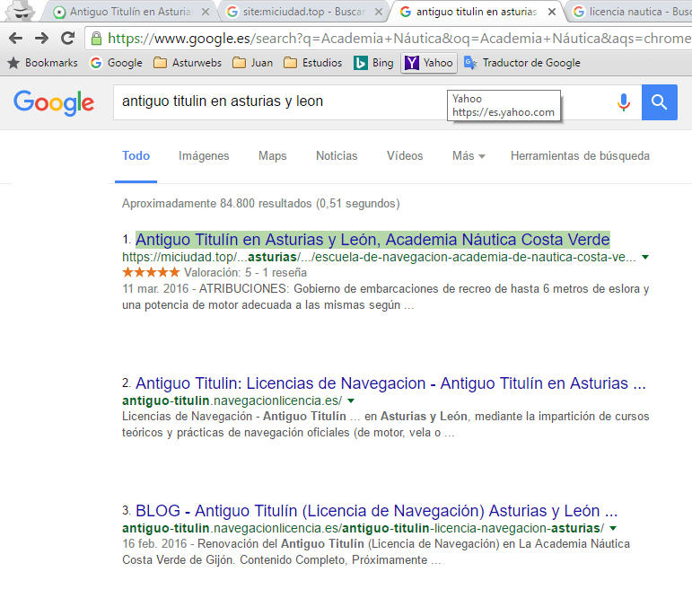692x616 pixels.
Task: Close the site:miciudad.top tab
Action: click(x=378, y=12)
